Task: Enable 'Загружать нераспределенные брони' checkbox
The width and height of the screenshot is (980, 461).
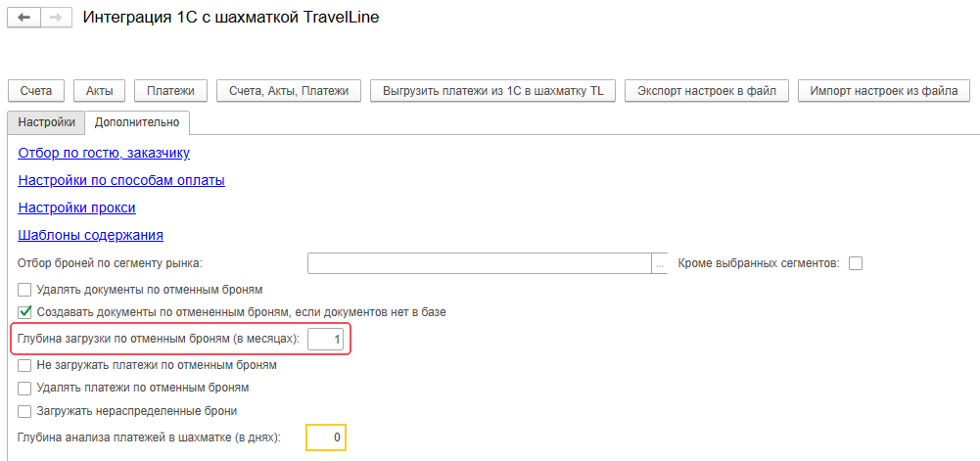Action: tap(25, 411)
